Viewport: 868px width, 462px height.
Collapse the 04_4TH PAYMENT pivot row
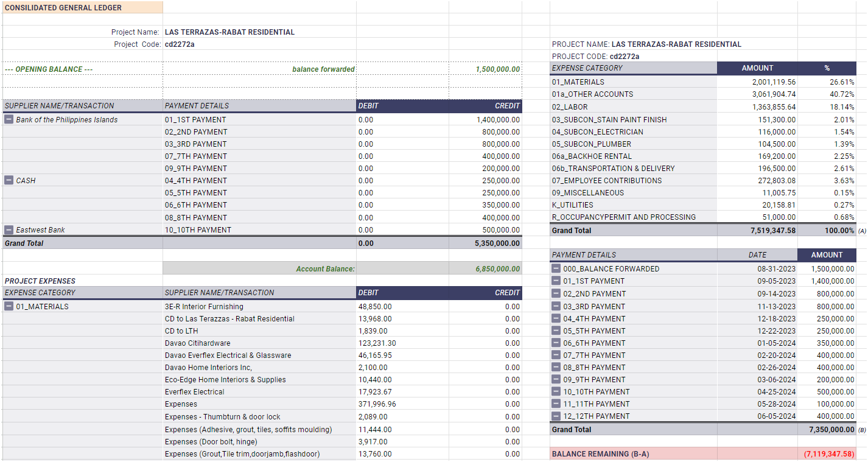556,318
